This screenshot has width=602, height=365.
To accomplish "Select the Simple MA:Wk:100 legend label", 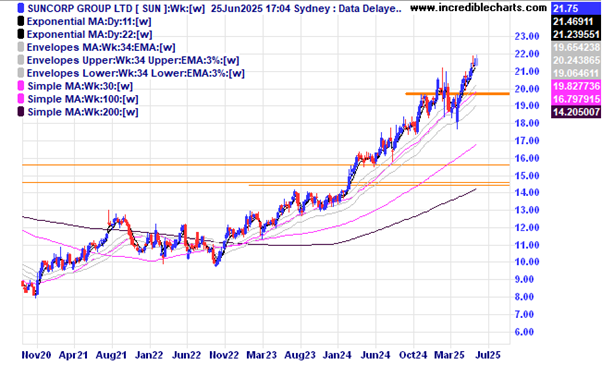I will pyautogui.click(x=83, y=99).
